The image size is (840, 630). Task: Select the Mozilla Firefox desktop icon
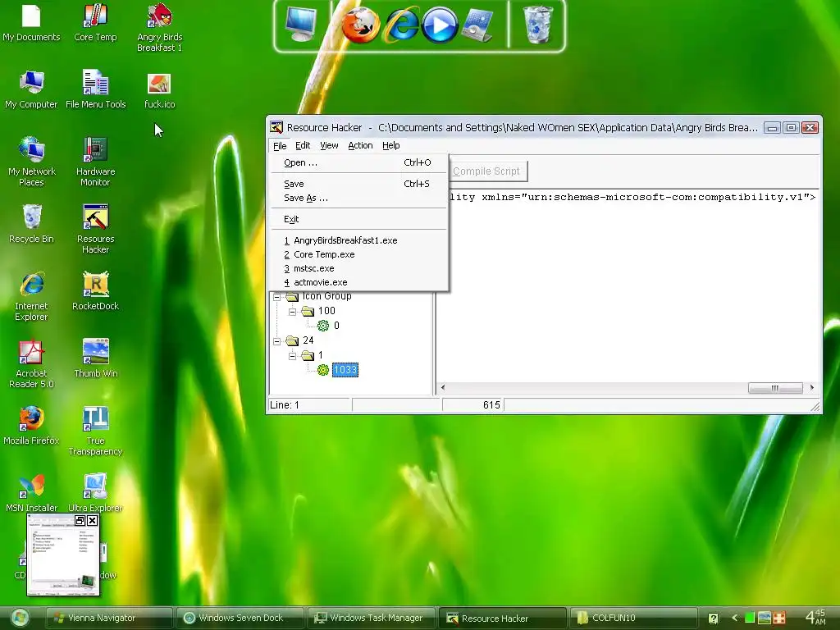[31, 427]
